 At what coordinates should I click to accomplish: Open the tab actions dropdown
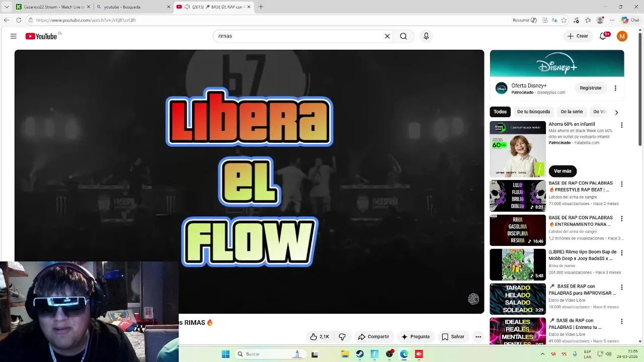7,7
